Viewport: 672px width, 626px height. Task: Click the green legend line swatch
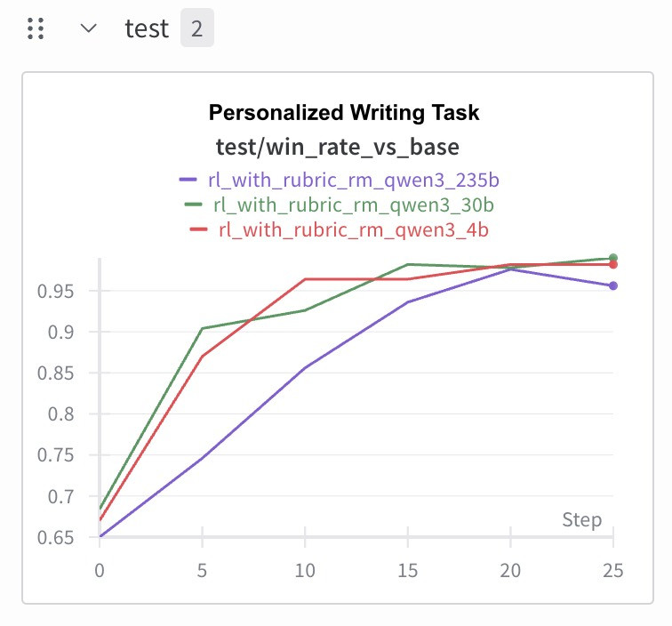193,205
